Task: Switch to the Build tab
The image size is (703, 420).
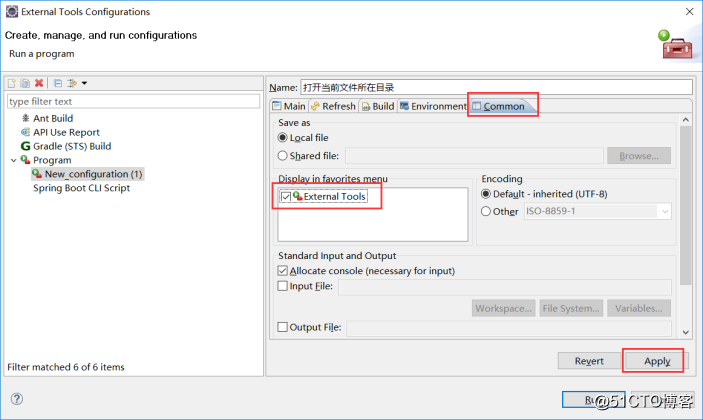Action: pyautogui.click(x=378, y=106)
